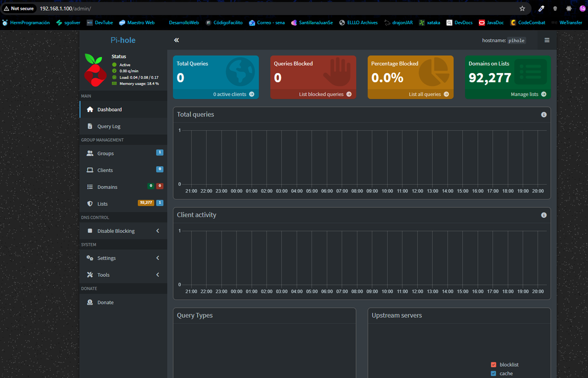
Task: Click the Pi-hole title link
Action: 123,40
